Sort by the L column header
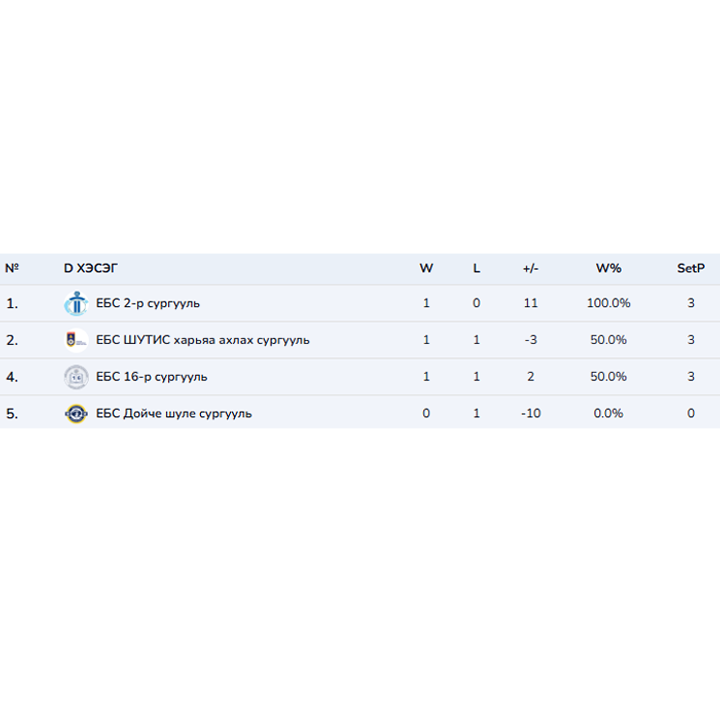 click(x=476, y=268)
